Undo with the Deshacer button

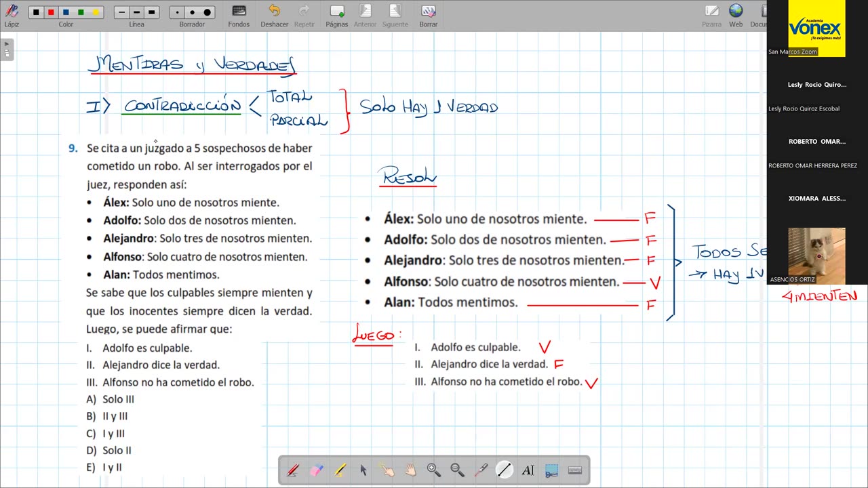pyautogui.click(x=274, y=15)
